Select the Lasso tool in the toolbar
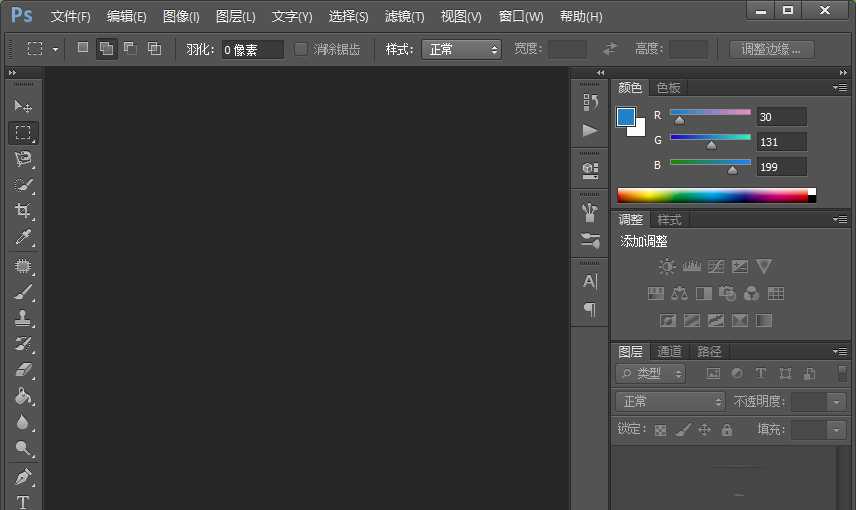This screenshot has width=856, height=510. point(23,158)
